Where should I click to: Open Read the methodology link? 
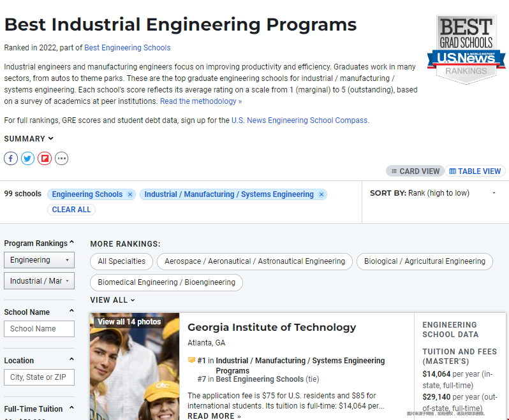(x=201, y=101)
